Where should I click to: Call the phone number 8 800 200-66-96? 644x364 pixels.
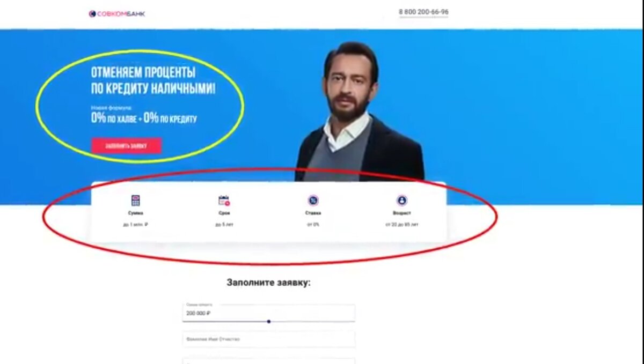(423, 12)
